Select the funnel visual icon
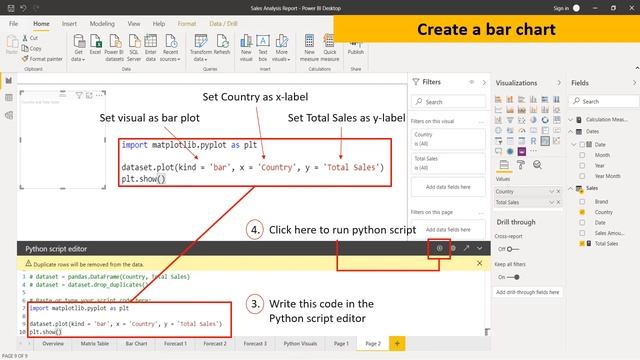Viewport: 640px width, 360px height. [x=510, y=120]
